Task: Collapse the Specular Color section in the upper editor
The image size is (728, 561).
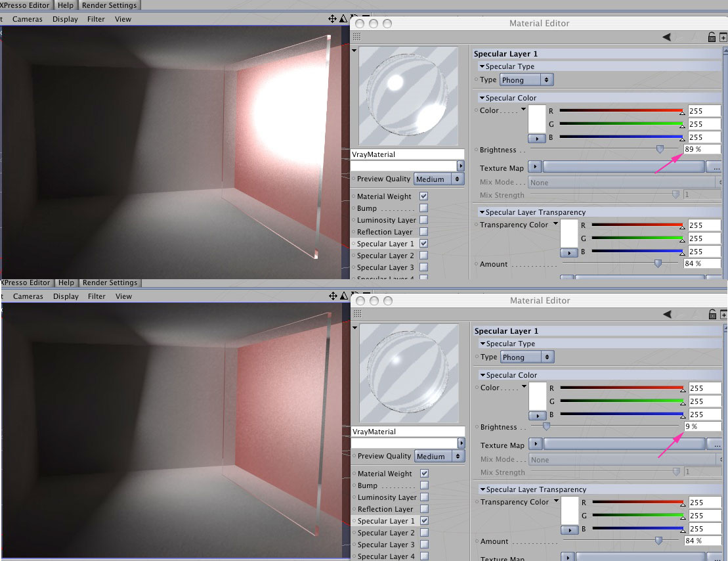Action: pos(482,98)
